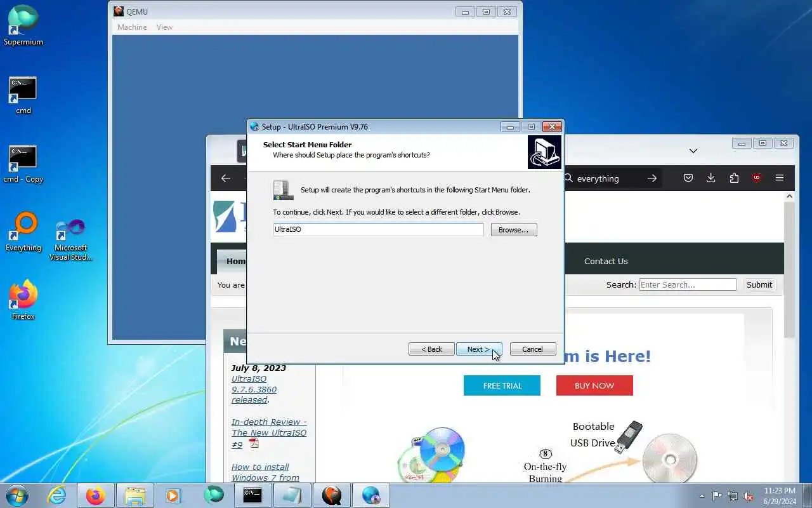This screenshot has width=812, height=508.
Task: Click the FREE TRIAL button
Action: pos(502,385)
